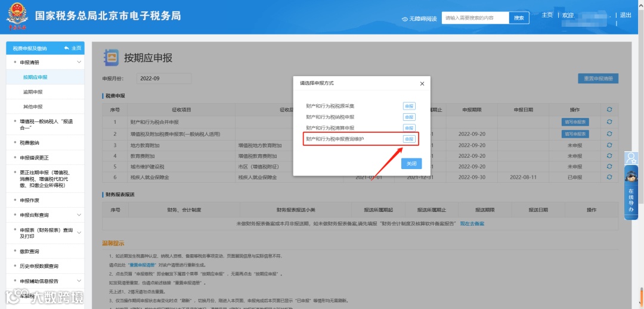
Task: Click the user avatar icon on right edge
Action: (x=631, y=158)
